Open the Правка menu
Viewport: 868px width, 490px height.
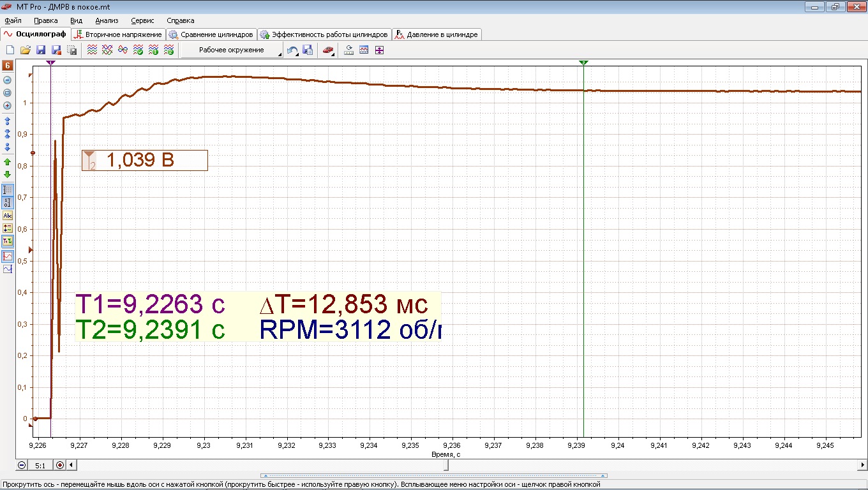pos(45,20)
